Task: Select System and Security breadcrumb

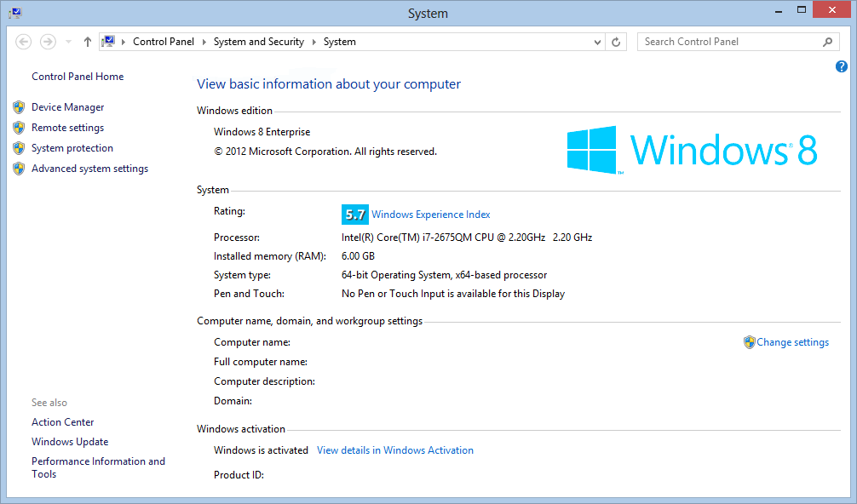Action: pyautogui.click(x=258, y=42)
